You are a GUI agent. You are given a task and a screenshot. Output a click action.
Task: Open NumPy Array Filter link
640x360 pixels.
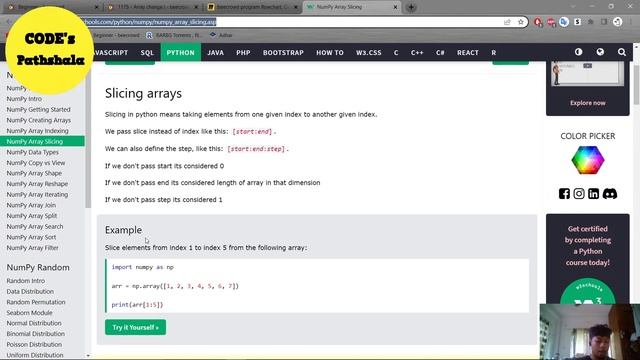[x=32, y=247]
